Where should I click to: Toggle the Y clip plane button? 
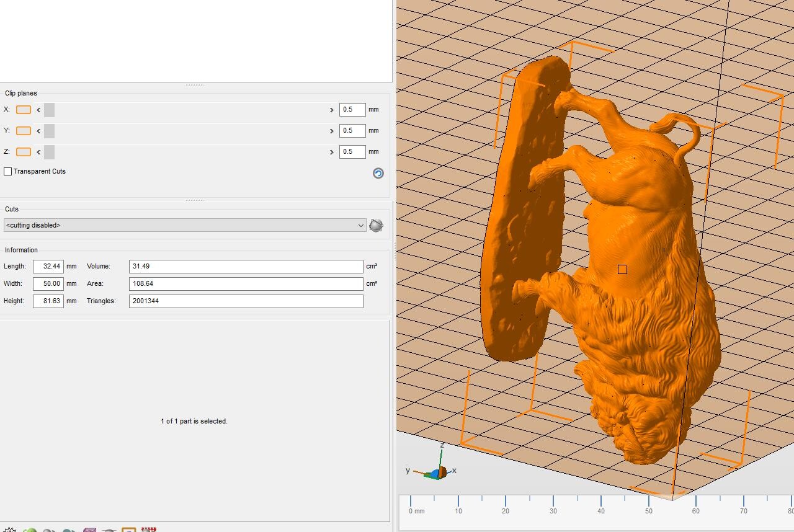pyautogui.click(x=24, y=131)
